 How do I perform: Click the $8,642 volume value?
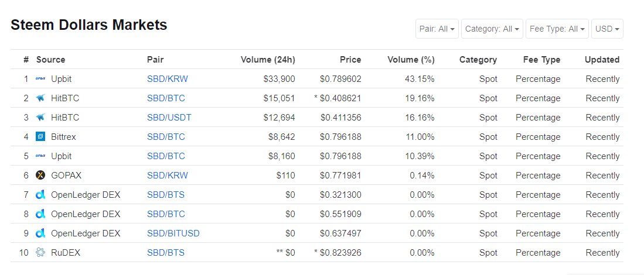(282, 136)
